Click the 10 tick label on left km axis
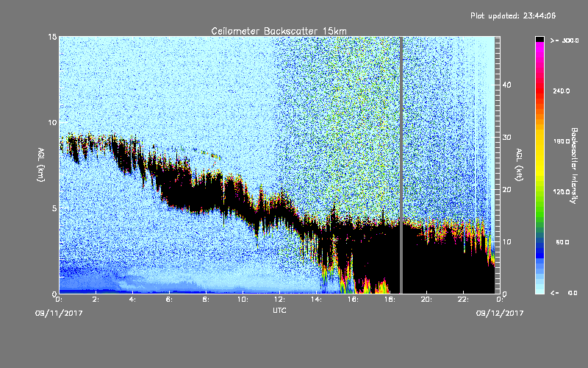 tap(52, 122)
